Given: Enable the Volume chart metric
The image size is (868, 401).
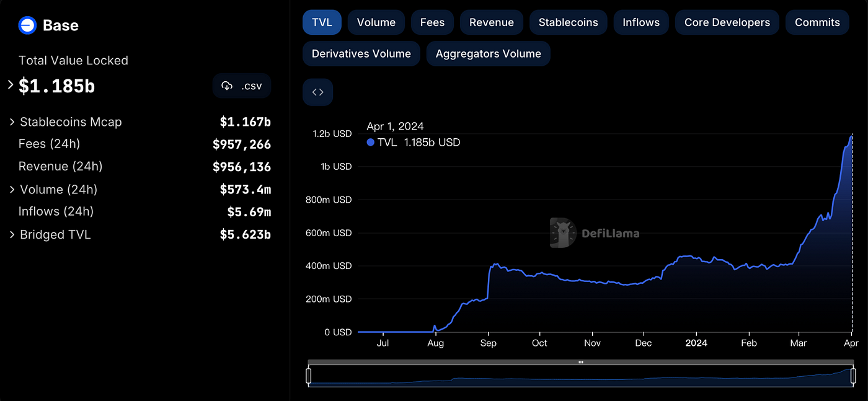Looking at the screenshot, I should [376, 22].
